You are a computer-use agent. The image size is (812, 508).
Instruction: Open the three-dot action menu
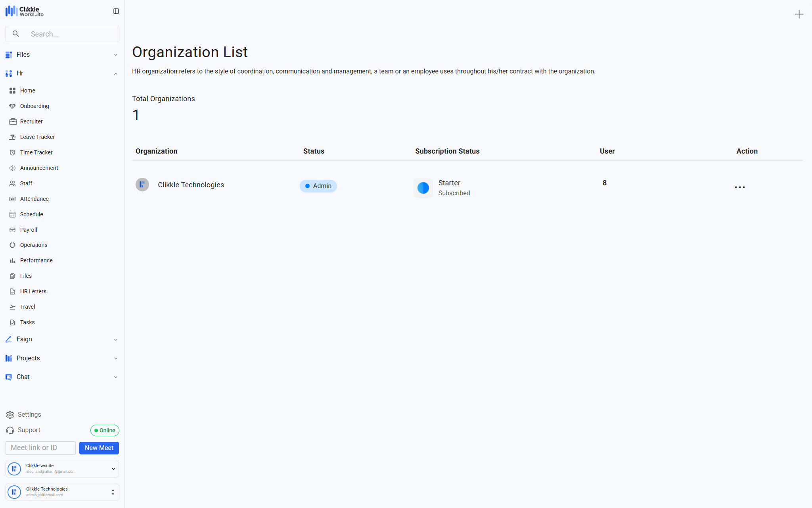(x=739, y=187)
